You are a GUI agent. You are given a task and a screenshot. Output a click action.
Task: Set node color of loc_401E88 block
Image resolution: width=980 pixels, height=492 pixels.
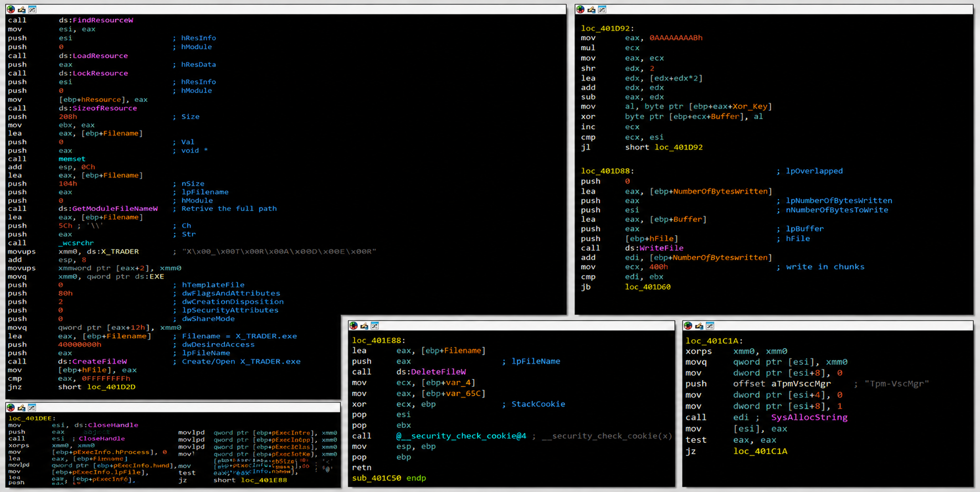click(x=353, y=325)
